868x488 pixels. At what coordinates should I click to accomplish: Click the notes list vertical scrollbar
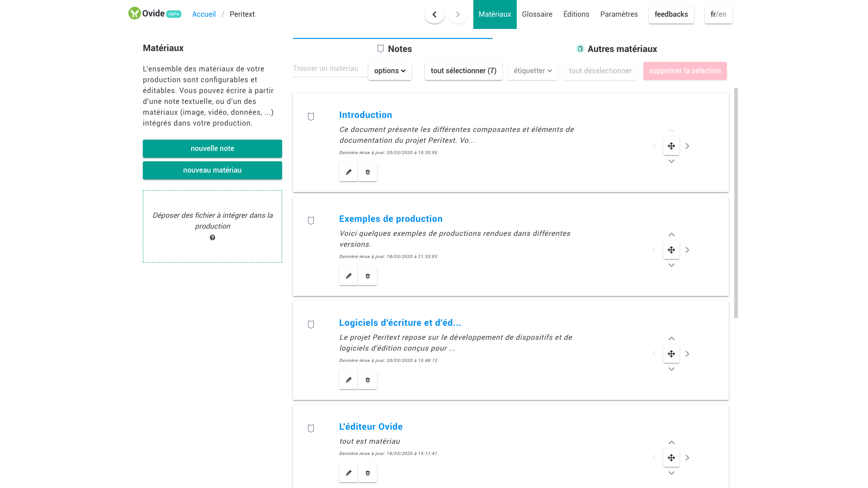pyautogui.click(x=736, y=203)
